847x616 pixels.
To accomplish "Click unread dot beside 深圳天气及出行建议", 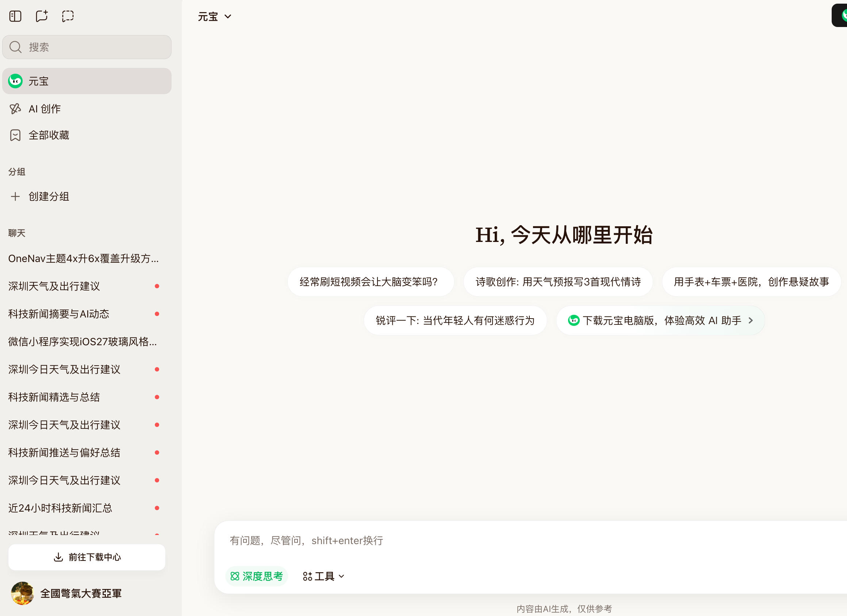I will [157, 286].
